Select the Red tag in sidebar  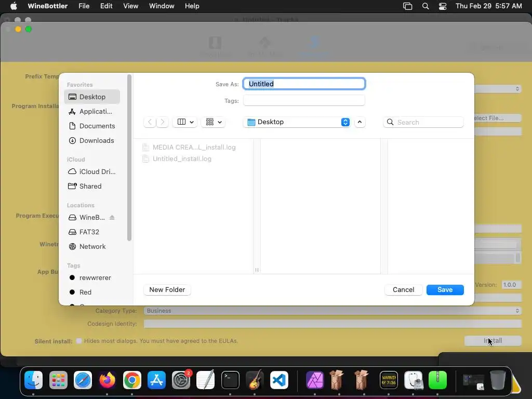tap(92, 292)
